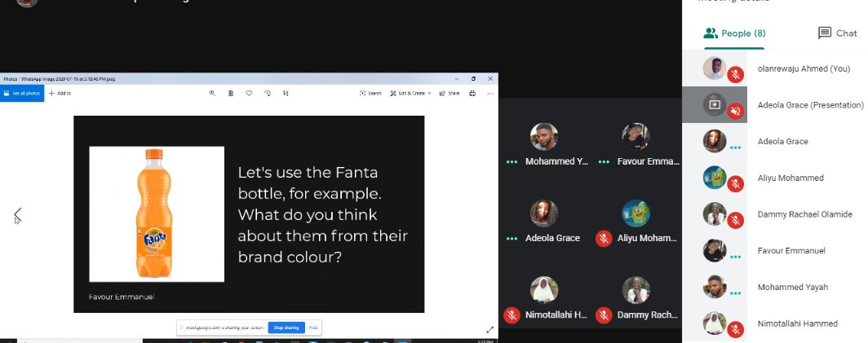Switch to the People (8) tab
Viewport: 868px width, 343px height.
(734, 33)
